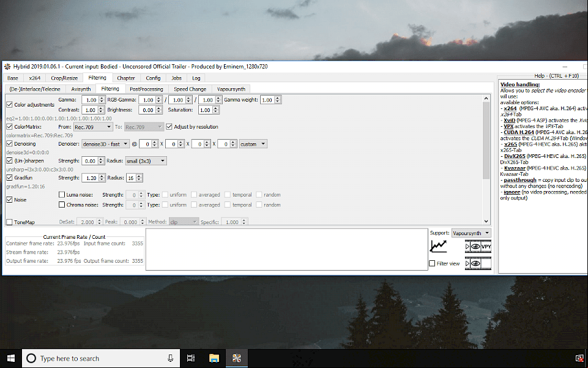
Task: Check the Filter view checkbox
Action: [x=432, y=263]
